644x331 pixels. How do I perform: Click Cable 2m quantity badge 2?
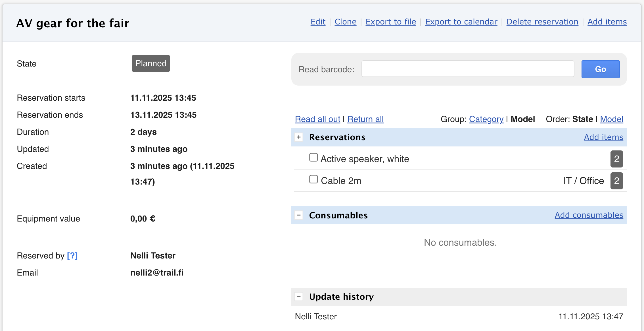click(616, 181)
